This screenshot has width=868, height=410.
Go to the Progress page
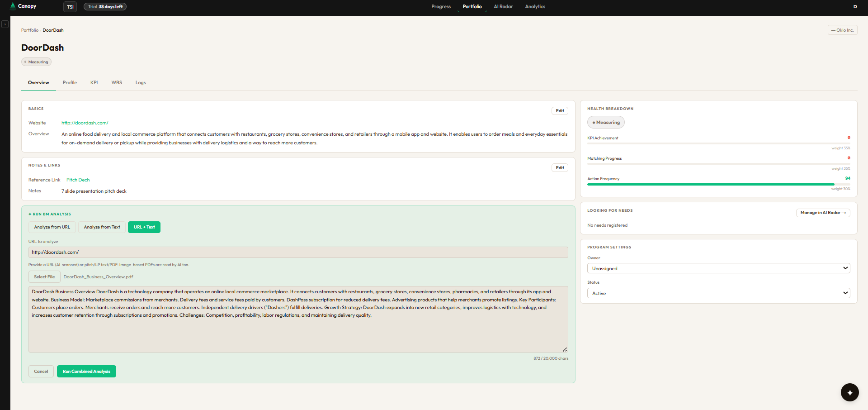tap(441, 7)
